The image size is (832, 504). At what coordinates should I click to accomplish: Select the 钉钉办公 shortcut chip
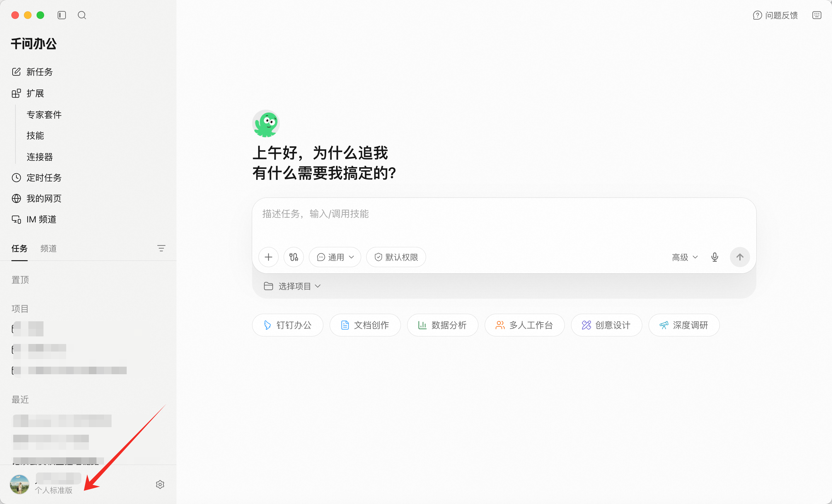[288, 325]
